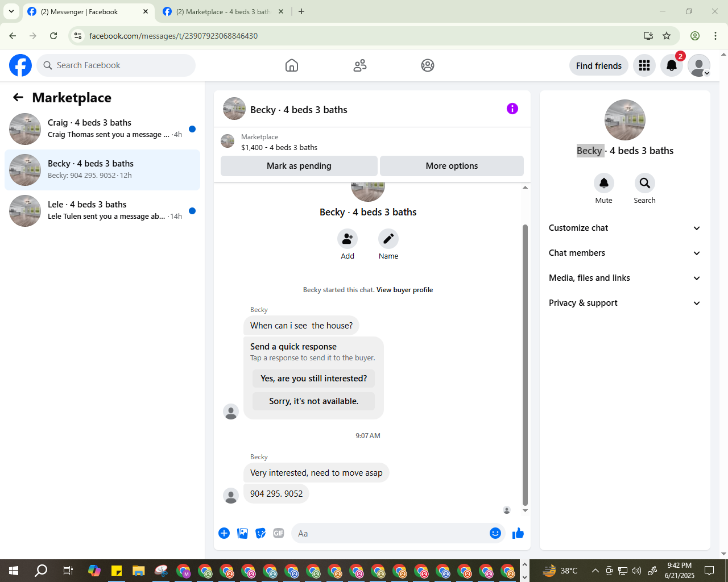Open the Windows Start menu
This screenshot has height=582, width=728.
tap(14, 571)
